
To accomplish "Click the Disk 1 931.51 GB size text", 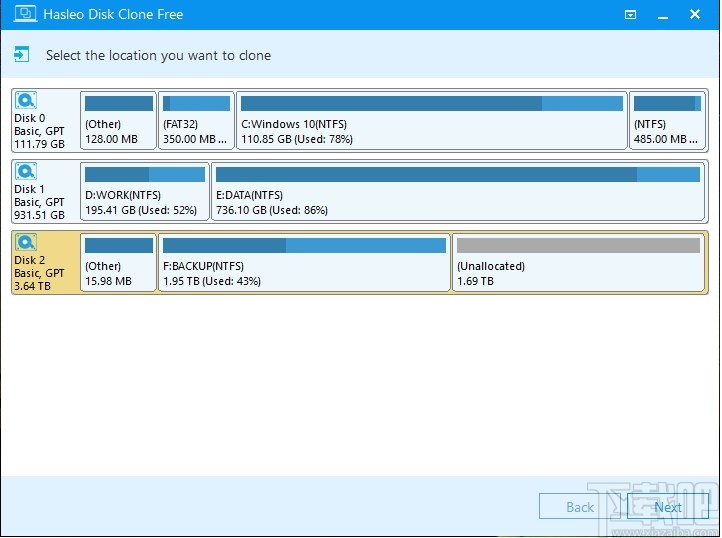I will click(39, 215).
